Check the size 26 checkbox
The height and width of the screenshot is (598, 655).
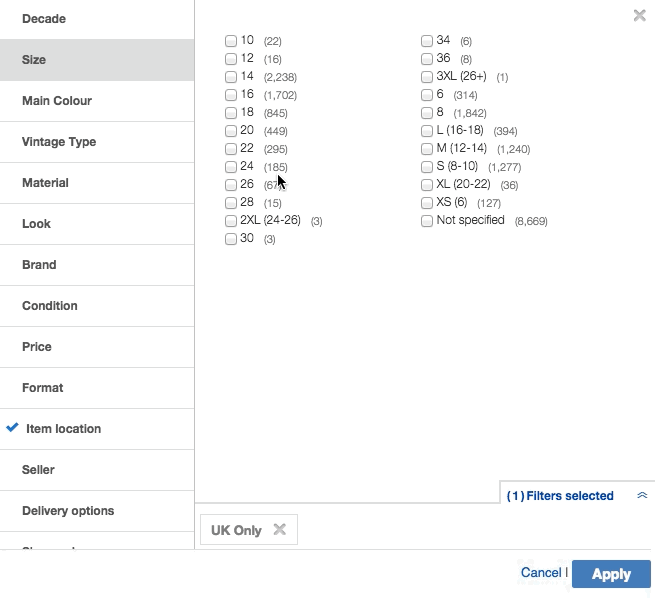coord(231,184)
